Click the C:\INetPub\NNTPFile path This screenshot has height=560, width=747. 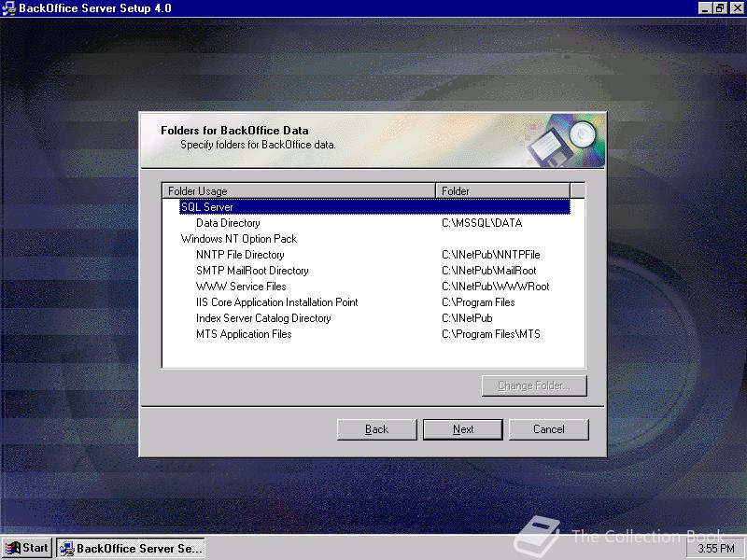(x=491, y=255)
